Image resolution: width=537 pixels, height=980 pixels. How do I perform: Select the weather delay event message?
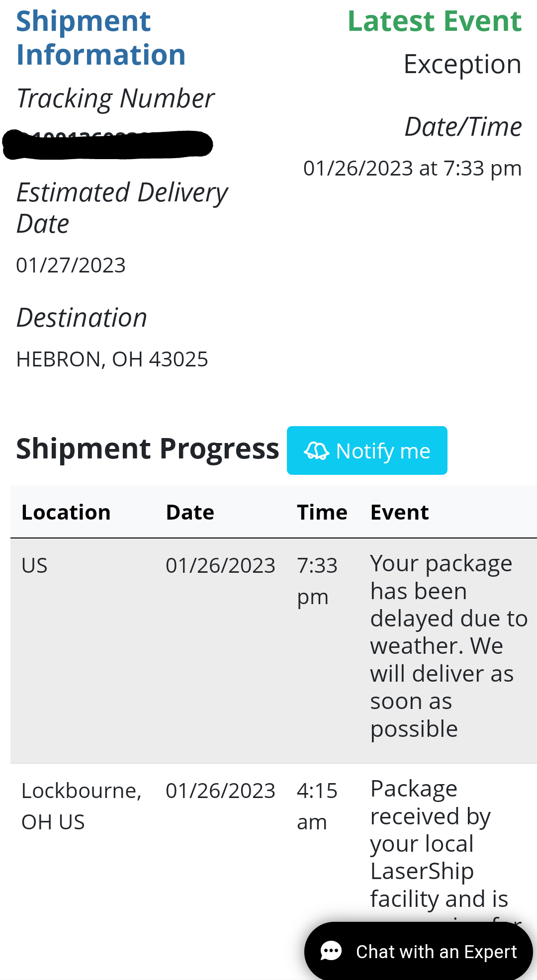coord(447,646)
